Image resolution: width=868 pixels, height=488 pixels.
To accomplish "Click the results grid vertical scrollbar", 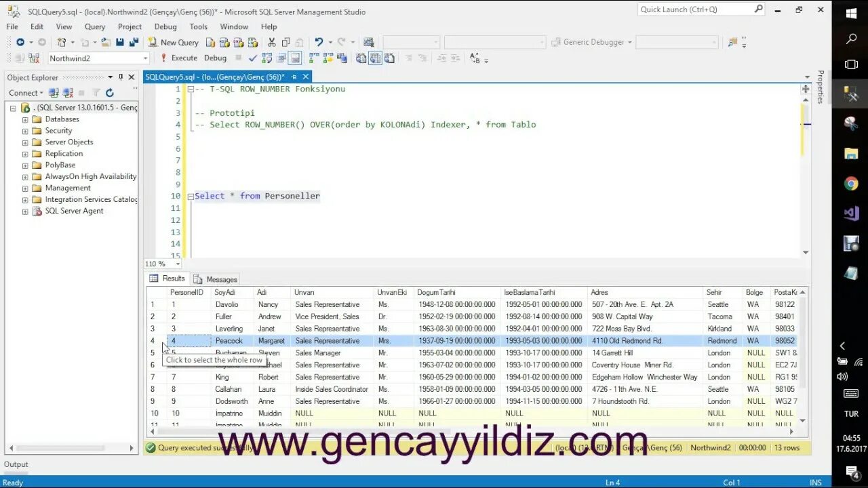I will (x=804, y=356).
